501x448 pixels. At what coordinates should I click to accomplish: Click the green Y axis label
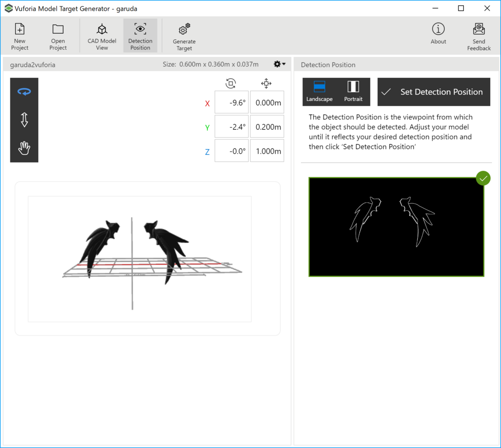(207, 128)
